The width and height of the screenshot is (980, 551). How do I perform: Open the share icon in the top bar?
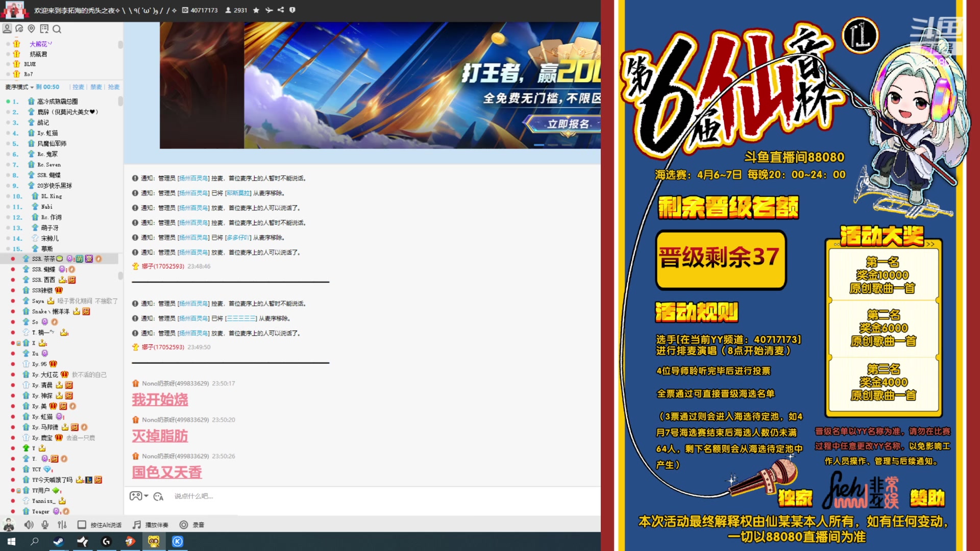[281, 10]
